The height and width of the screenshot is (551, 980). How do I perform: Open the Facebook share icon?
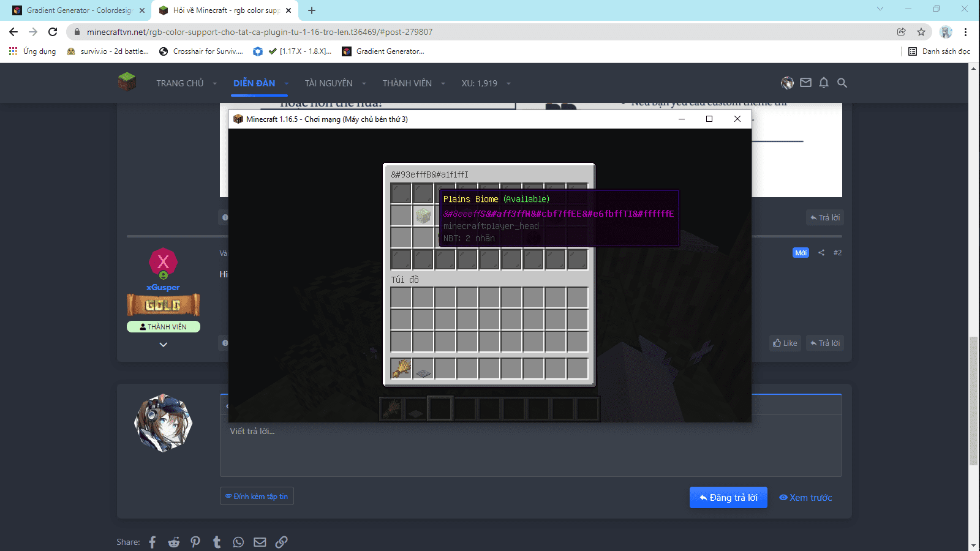153,542
